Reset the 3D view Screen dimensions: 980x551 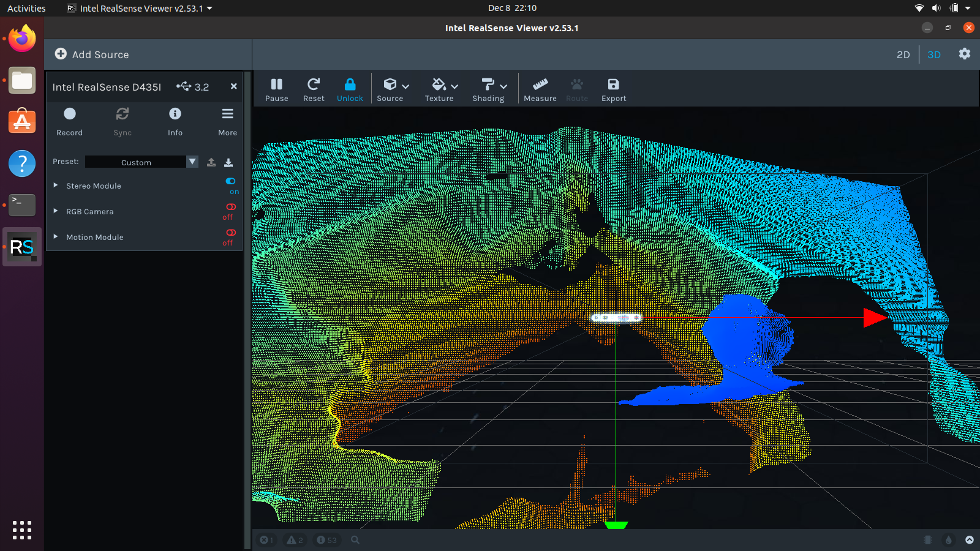point(314,89)
